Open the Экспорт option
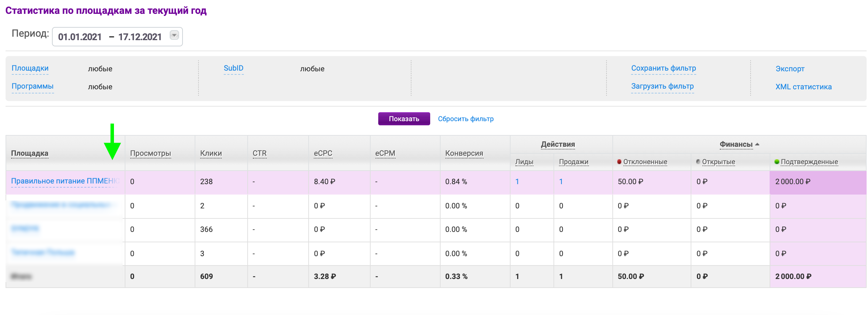 click(790, 69)
